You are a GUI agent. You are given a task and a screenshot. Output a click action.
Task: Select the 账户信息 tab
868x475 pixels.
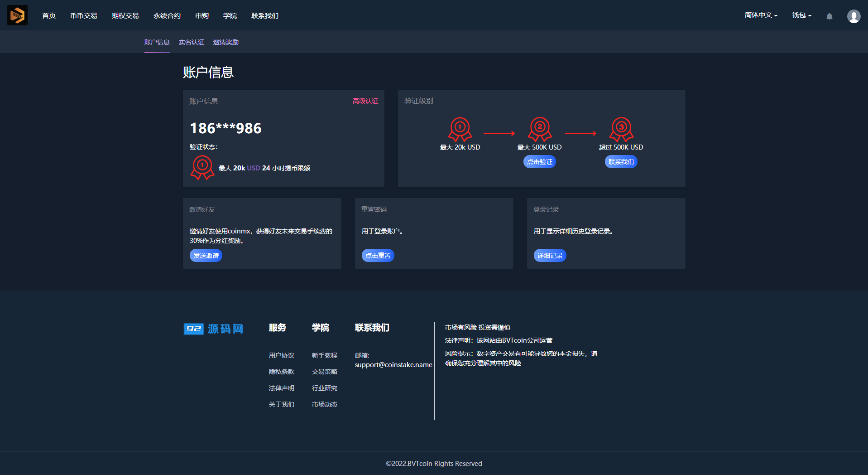(x=157, y=42)
